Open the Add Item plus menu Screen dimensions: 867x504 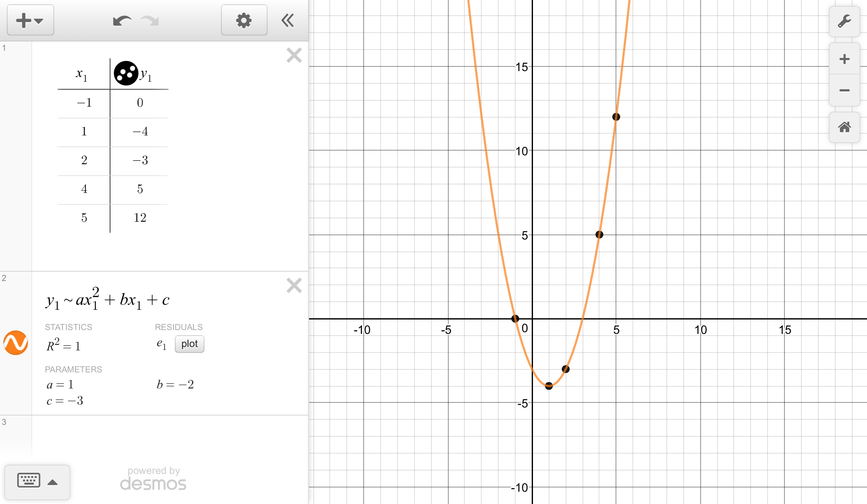coord(30,20)
